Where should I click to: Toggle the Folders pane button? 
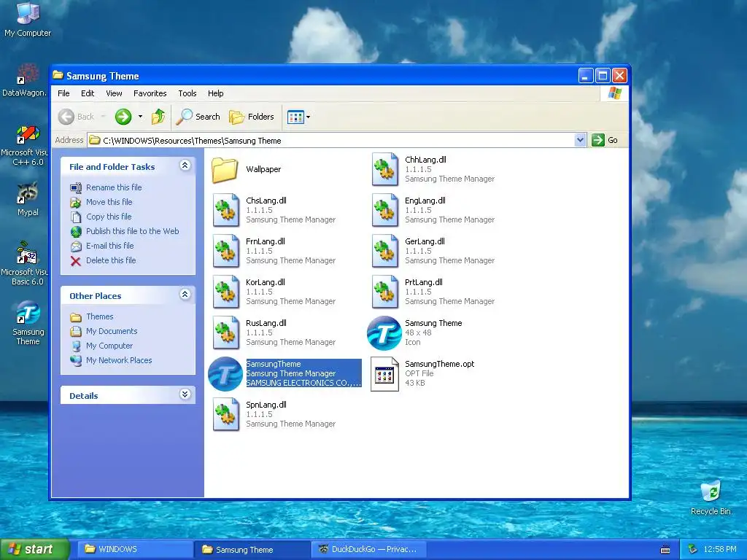252,117
